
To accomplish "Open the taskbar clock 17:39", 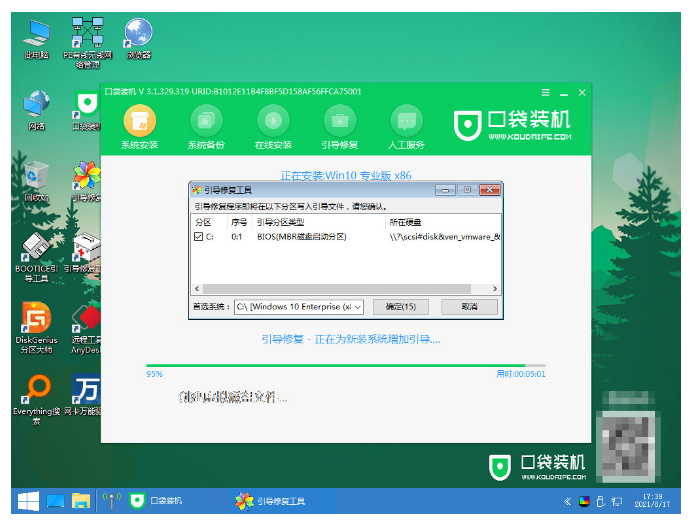I will [x=652, y=501].
